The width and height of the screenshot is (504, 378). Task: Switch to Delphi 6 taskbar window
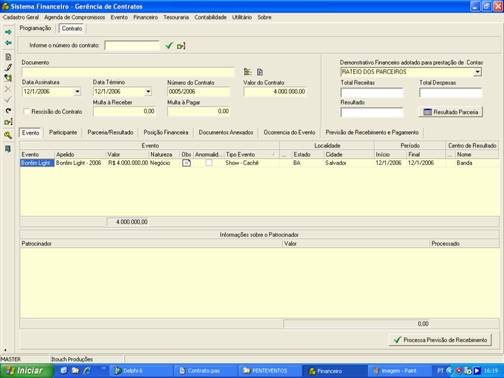140,371
